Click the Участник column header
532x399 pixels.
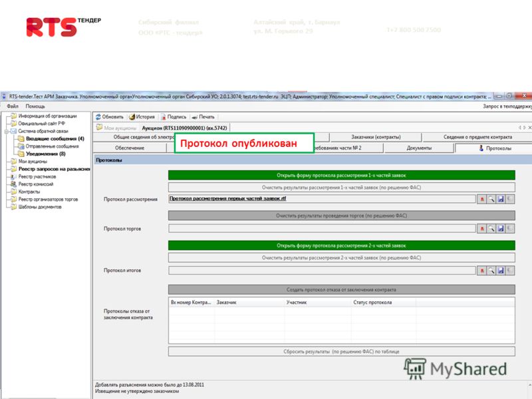pyautogui.click(x=318, y=303)
